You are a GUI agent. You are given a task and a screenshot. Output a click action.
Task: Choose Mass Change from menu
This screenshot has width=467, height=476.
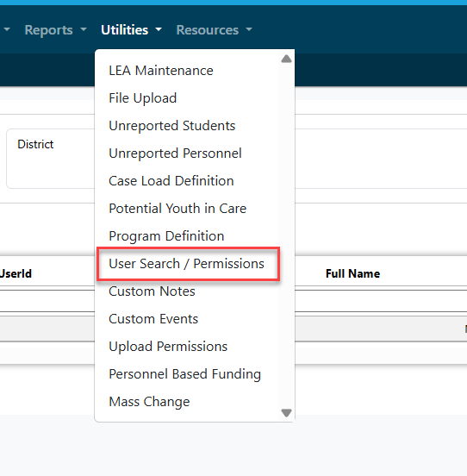click(149, 402)
